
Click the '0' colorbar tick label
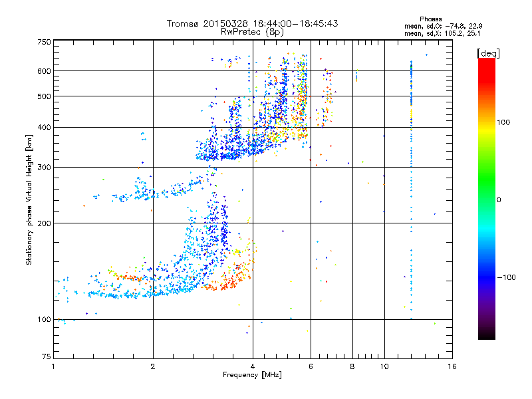(x=498, y=200)
